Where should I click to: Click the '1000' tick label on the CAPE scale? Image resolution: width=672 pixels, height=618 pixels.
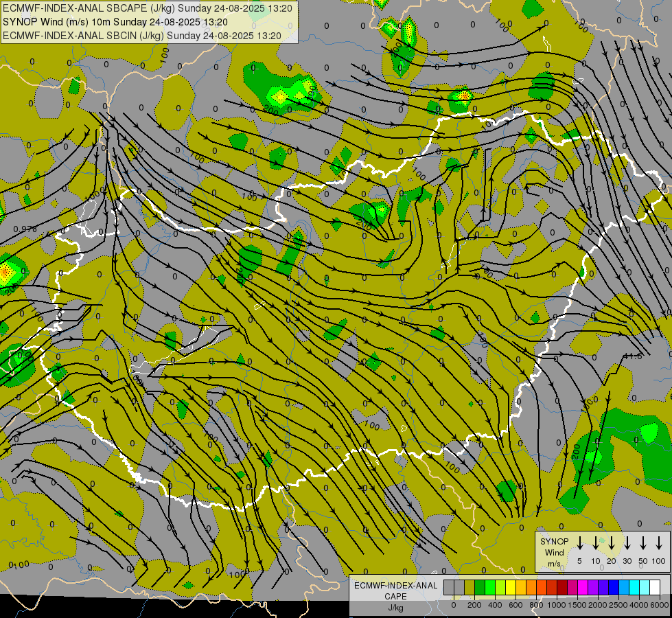pos(557,605)
